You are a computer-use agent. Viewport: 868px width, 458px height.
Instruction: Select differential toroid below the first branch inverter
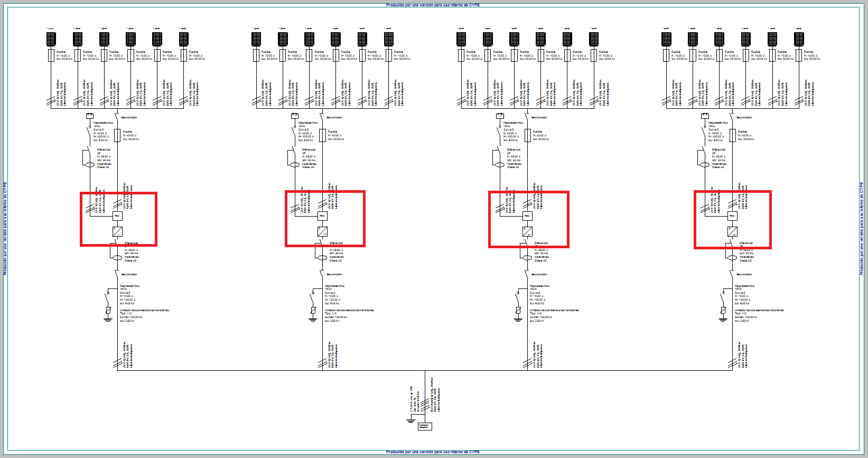[x=117, y=258]
